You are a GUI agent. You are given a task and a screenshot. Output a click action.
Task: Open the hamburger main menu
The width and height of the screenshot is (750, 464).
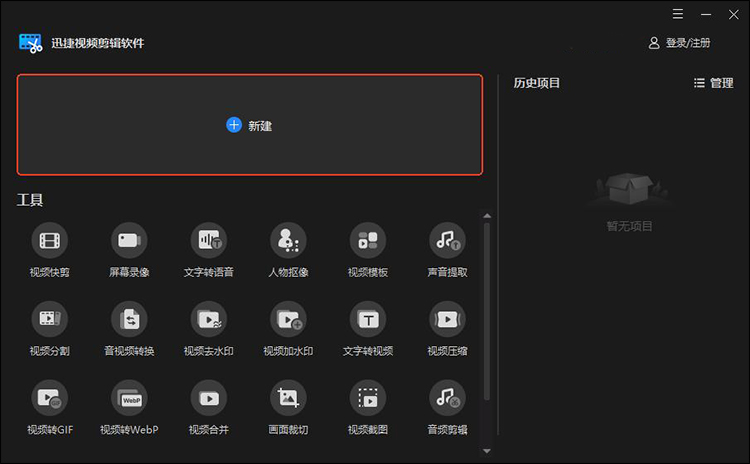[678, 14]
